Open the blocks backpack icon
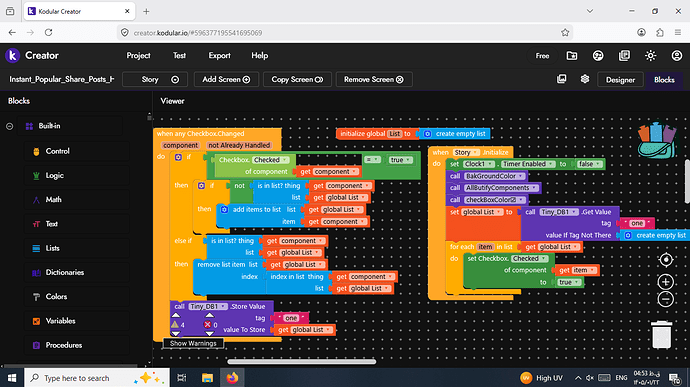Screen dimensions: 690x387 point(657,140)
